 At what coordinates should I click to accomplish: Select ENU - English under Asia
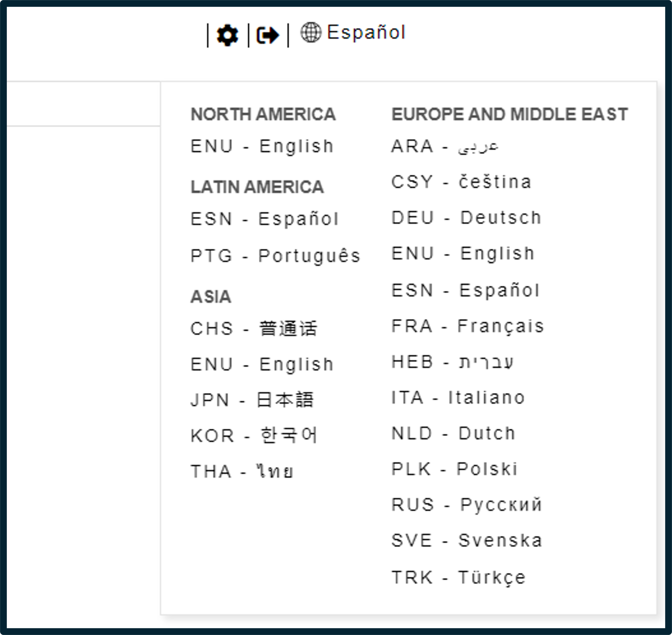[262, 365]
